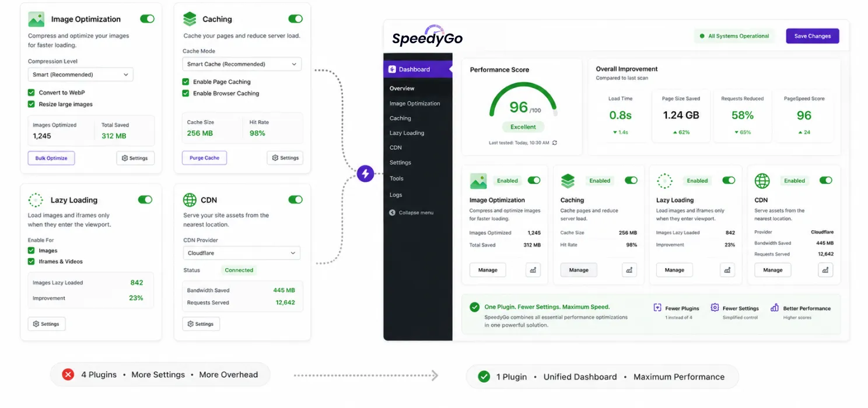Click Manage in dashboard Lazy Loading card
This screenshot has height=408, width=868.
pyautogui.click(x=674, y=270)
